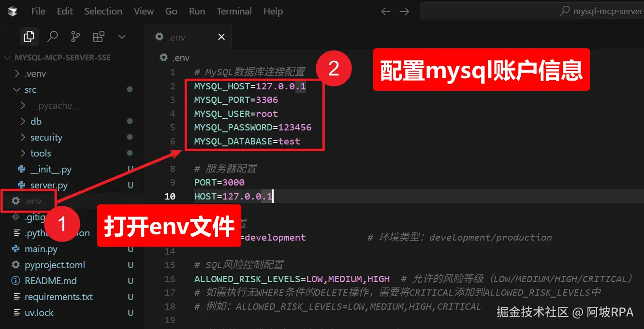This screenshot has height=329, width=644.
Task: Click the Python icon of server.py
Action: coord(22,185)
